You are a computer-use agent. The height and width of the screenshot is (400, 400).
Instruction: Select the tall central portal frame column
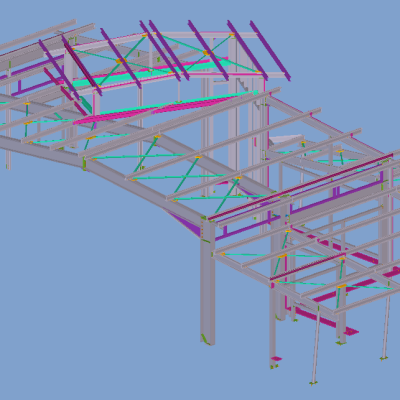(208, 283)
